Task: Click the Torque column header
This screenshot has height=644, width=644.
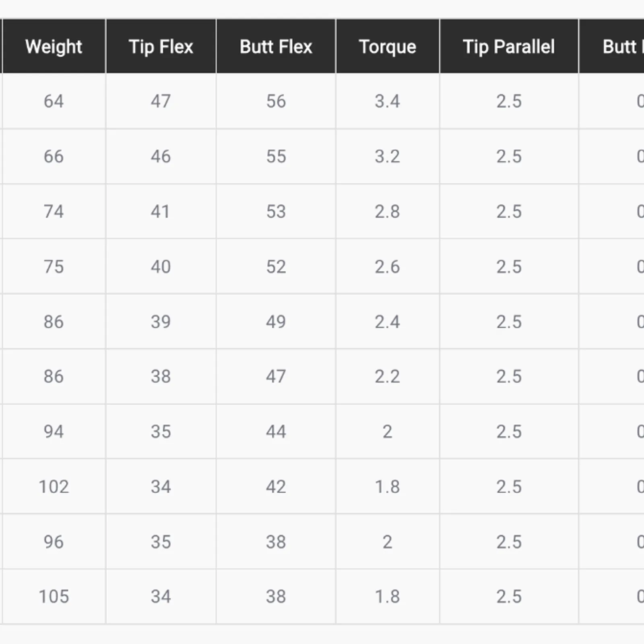Action: [x=387, y=47]
